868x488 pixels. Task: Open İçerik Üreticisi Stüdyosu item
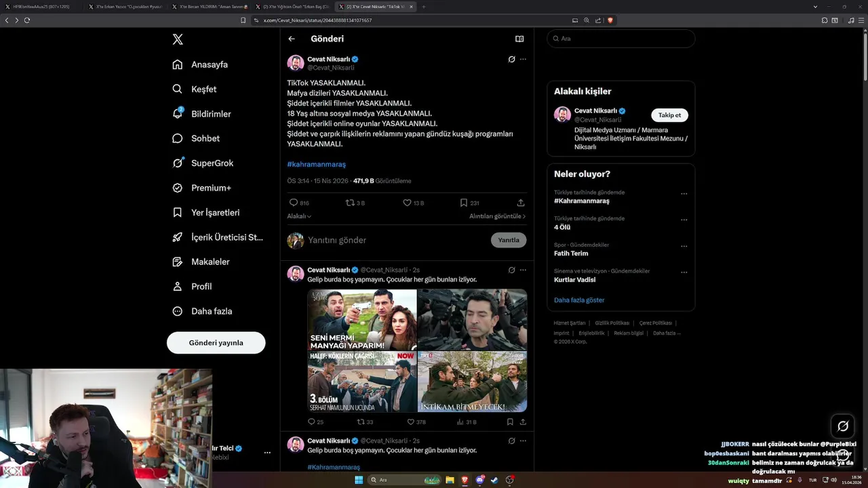[217, 237]
